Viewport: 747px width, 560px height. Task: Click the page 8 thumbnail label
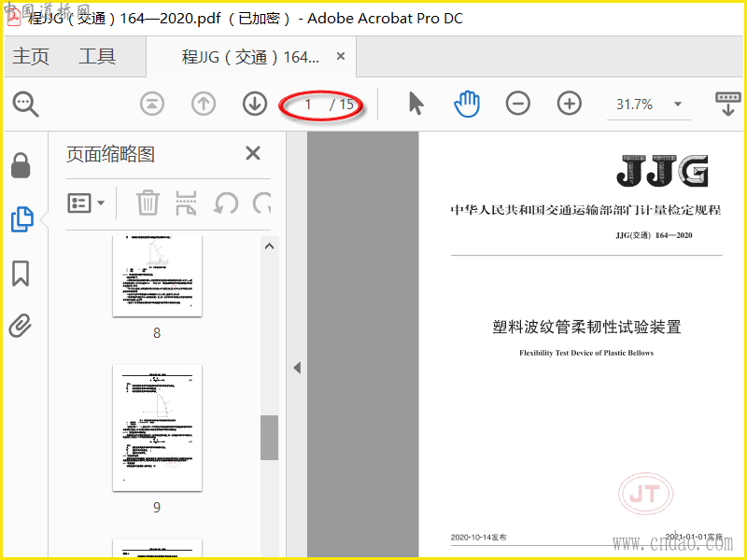(157, 333)
